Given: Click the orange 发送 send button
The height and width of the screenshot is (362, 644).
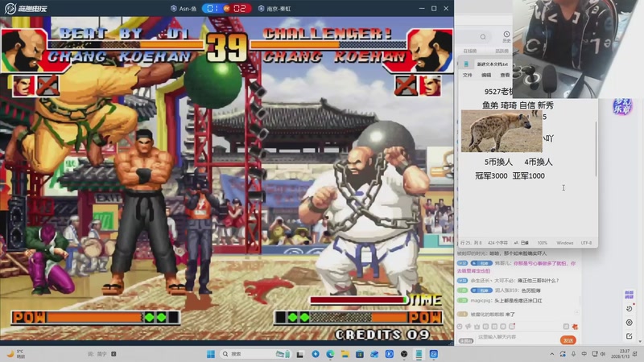Looking at the screenshot, I should tap(568, 340).
